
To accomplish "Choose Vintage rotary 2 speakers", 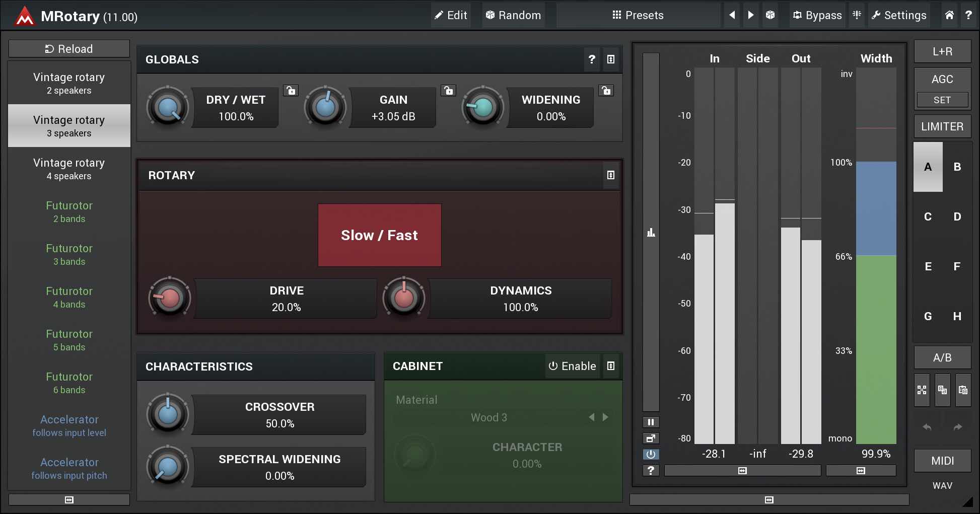I will pos(69,83).
